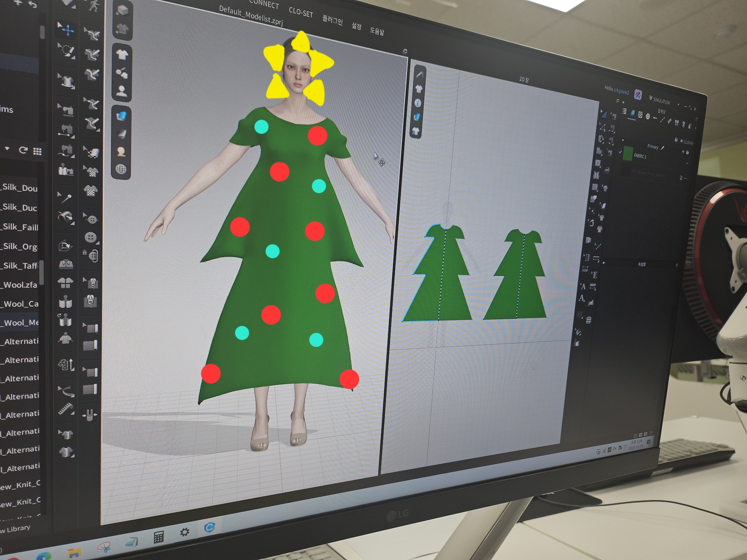Click the Button tool icon

pos(90,237)
